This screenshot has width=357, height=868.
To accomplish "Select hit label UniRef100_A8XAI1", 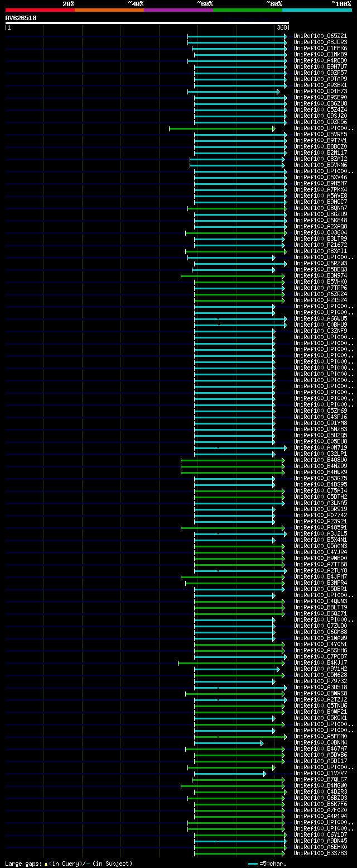I will 320,251.
